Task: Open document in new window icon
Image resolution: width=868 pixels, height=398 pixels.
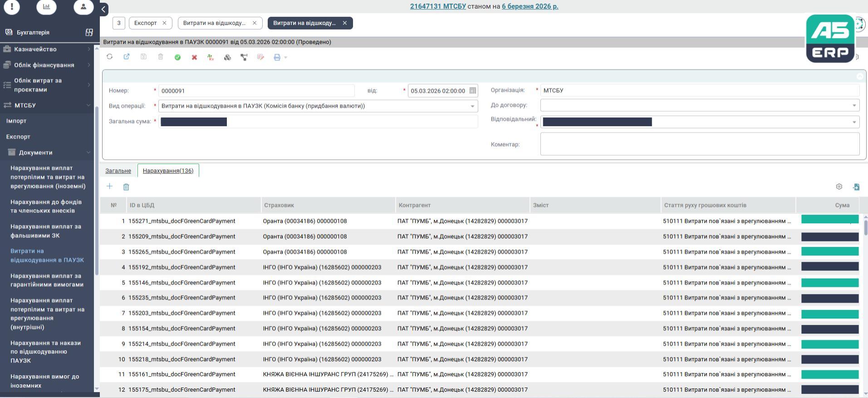Action: pyautogui.click(x=127, y=57)
